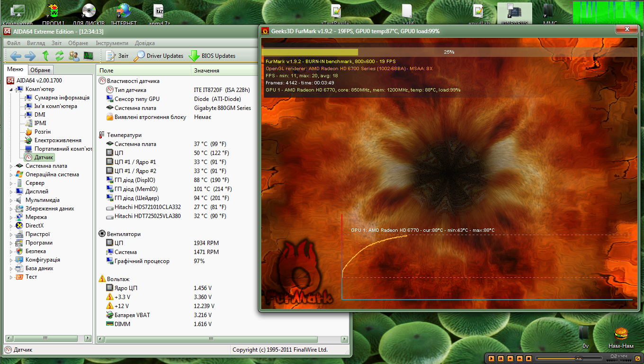
Task: Click Driver Updates in AIDA64 toolbar
Action: click(x=159, y=56)
